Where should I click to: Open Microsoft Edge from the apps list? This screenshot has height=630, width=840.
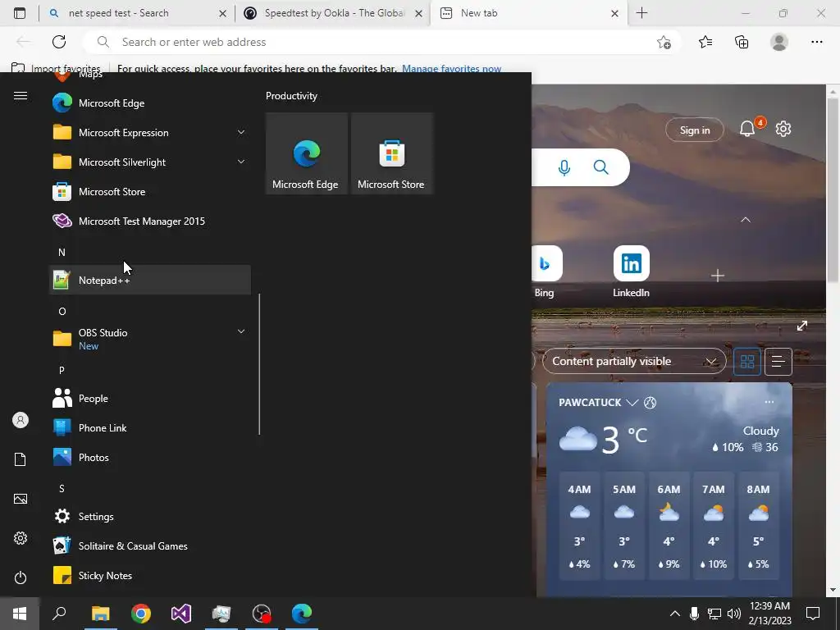coord(150,103)
